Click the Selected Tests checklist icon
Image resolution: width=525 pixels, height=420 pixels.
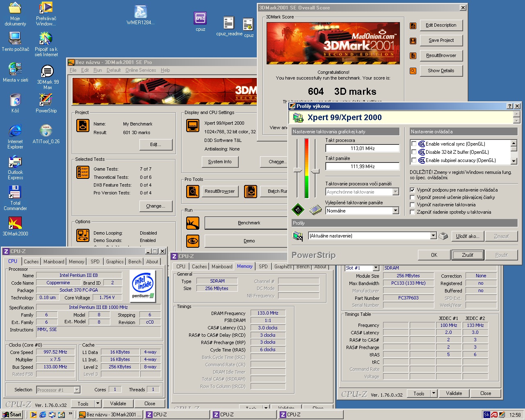pyautogui.click(x=83, y=172)
